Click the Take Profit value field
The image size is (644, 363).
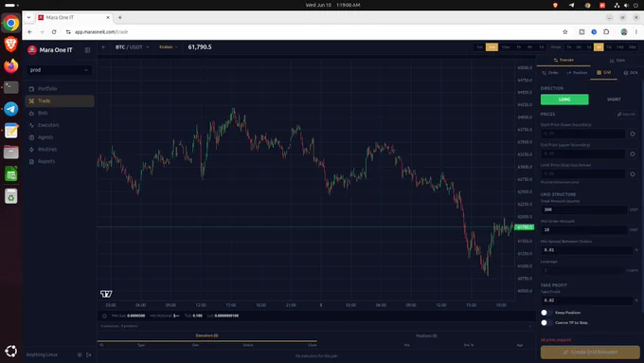[586, 300]
